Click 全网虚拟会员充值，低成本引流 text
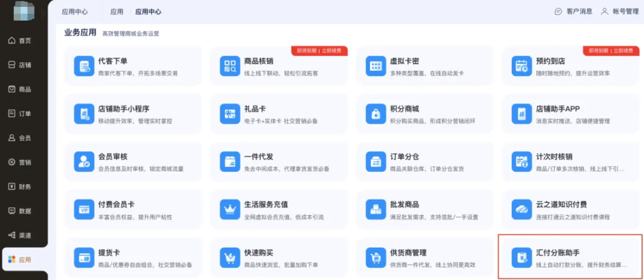The height and width of the screenshot is (280, 644). click(284, 217)
